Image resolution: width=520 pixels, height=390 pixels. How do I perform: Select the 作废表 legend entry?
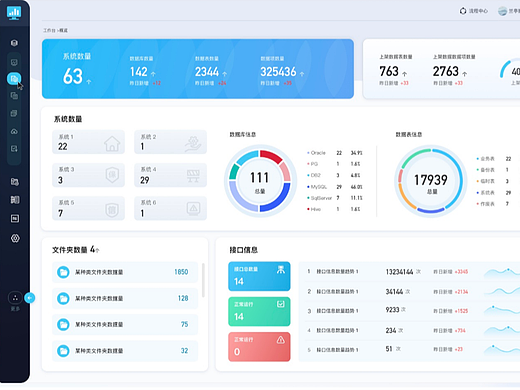(494, 204)
